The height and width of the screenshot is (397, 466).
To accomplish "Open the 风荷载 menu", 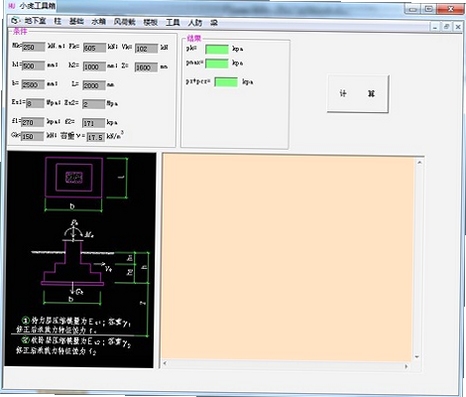I will pos(124,22).
